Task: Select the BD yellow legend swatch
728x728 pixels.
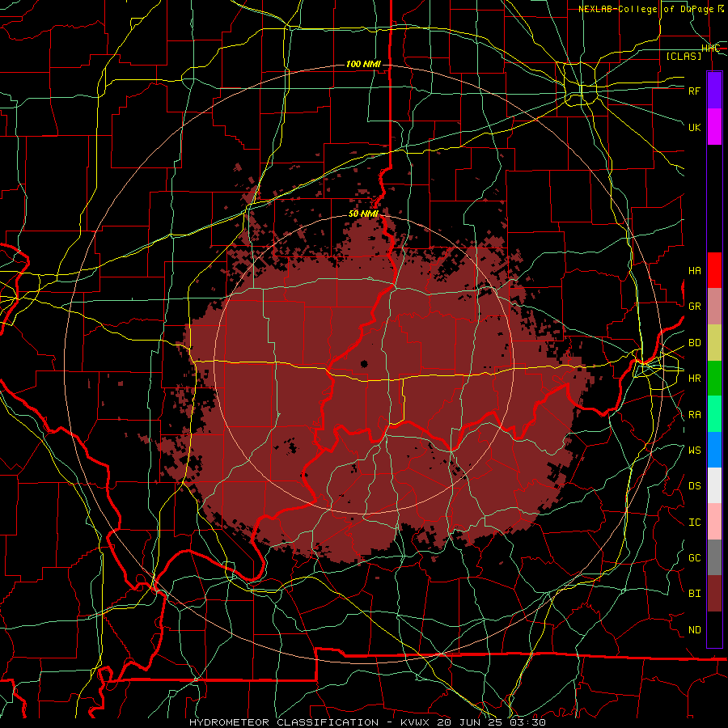Action: click(x=714, y=343)
